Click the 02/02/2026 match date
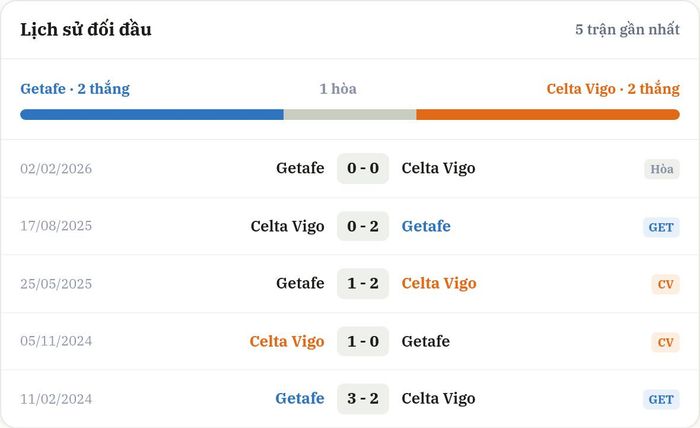The image size is (700, 428). 56,169
